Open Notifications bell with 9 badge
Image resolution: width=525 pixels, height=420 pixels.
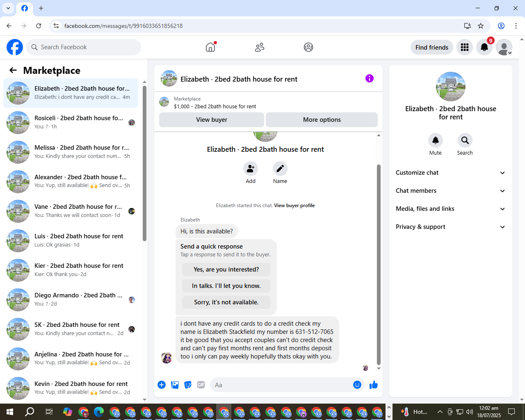[x=484, y=47]
